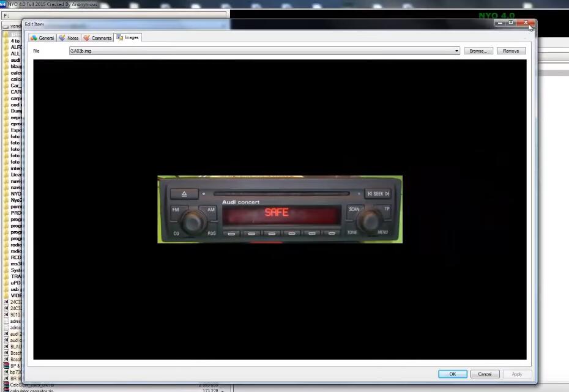
Task: Select the '4 to' folder icon
Action: [x=6, y=41]
